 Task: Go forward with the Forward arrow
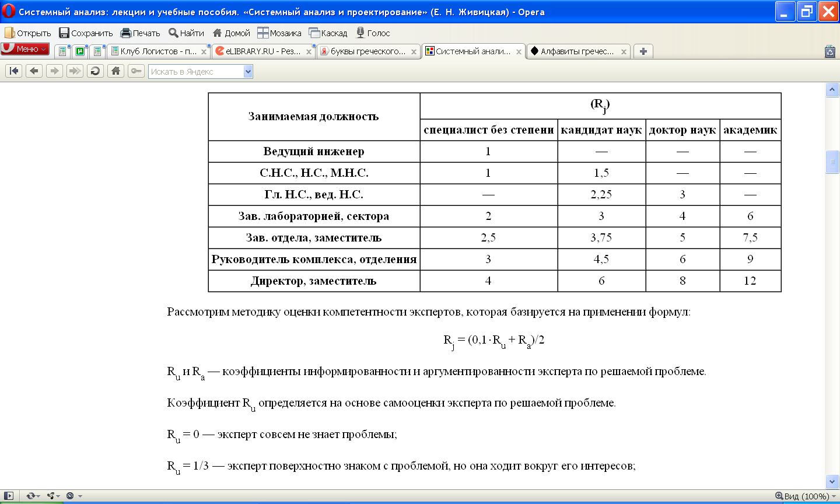[54, 71]
